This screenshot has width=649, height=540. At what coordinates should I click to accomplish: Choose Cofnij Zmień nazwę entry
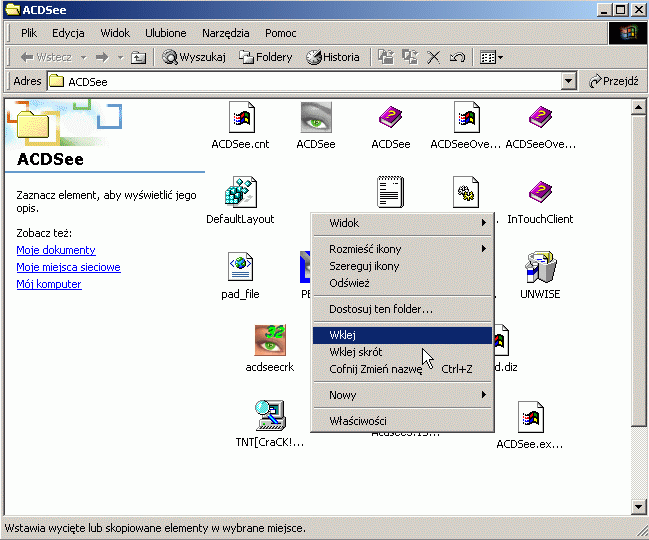pos(403,369)
